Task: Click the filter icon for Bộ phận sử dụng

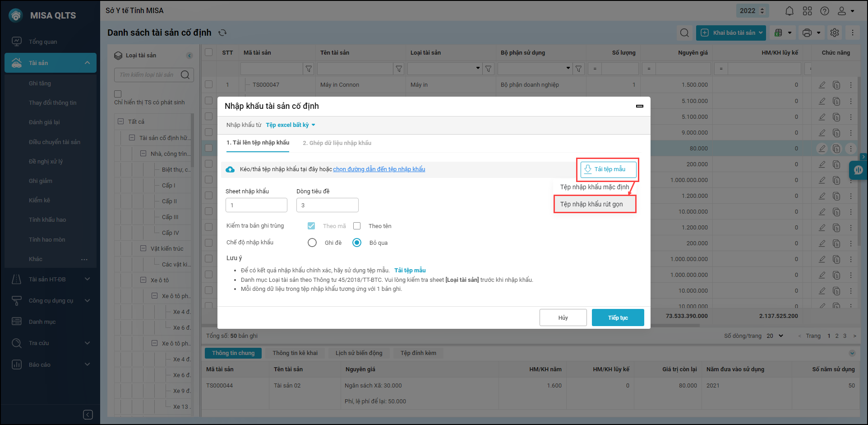Action: (578, 69)
